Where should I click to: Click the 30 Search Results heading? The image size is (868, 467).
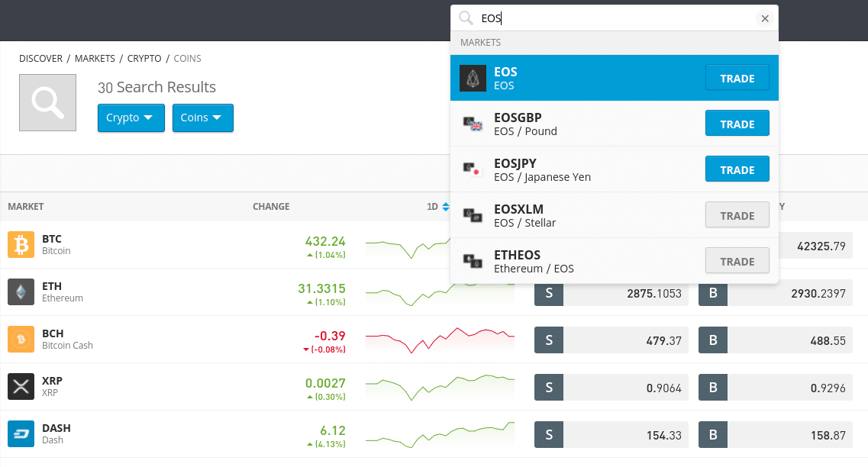coord(156,87)
